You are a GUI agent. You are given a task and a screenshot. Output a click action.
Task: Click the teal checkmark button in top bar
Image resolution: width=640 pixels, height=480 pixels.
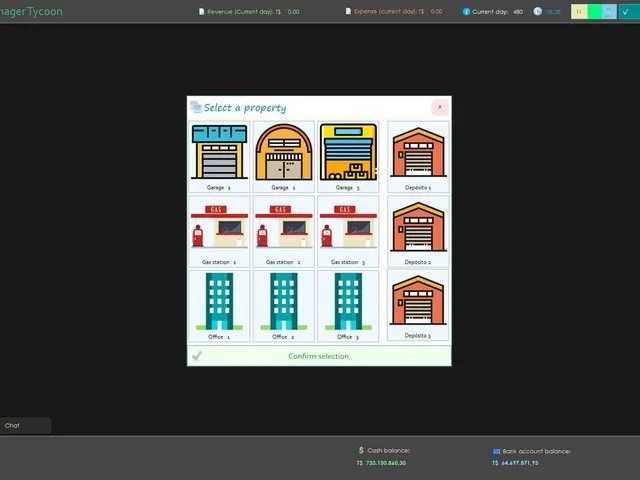pyautogui.click(x=629, y=11)
